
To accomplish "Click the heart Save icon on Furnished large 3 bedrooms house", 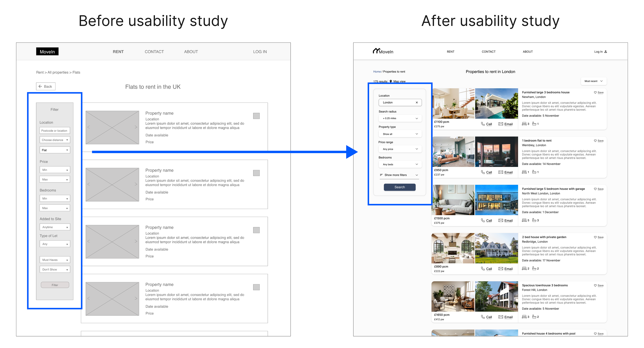I will click(595, 92).
